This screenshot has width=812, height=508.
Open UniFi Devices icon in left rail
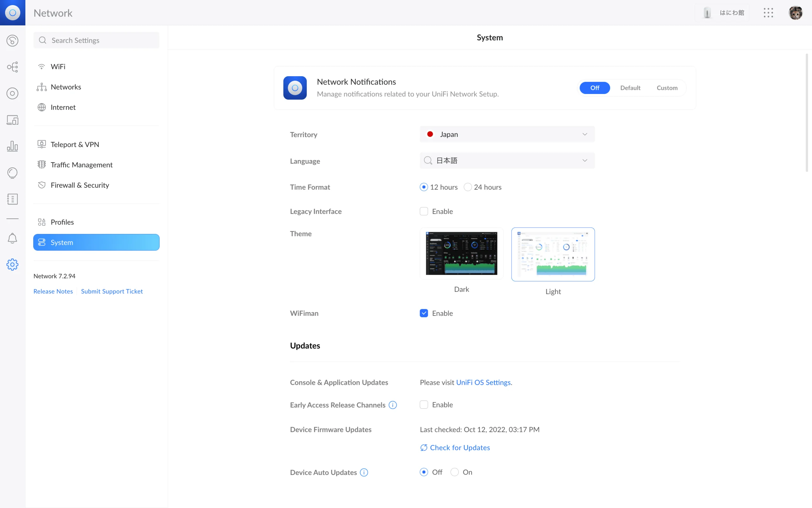[x=12, y=93]
